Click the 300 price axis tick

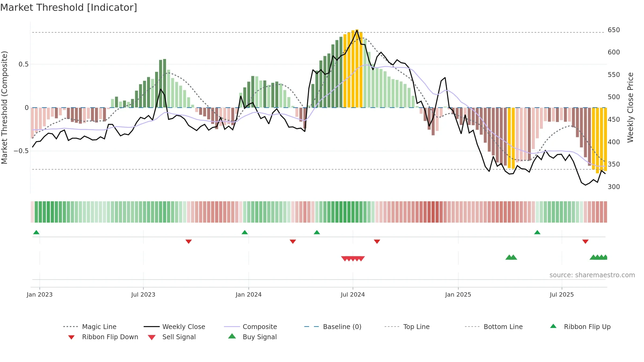(x=614, y=187)
